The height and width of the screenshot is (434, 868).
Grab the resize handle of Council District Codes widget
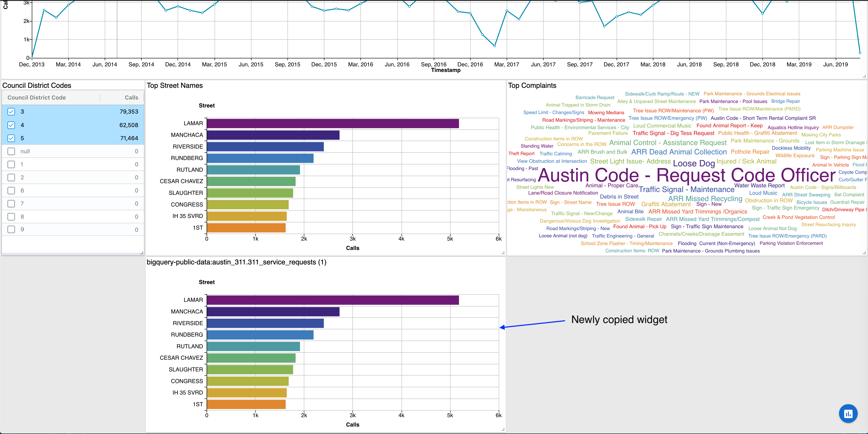coord(142,253)
